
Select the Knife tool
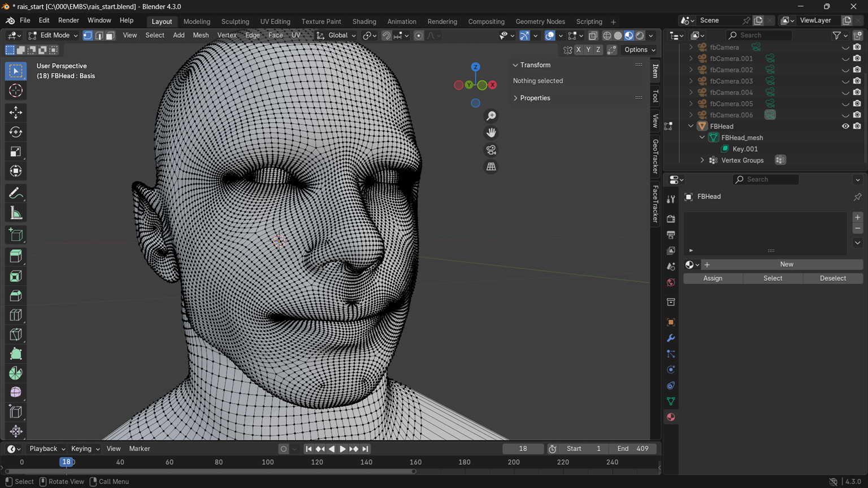(x=16, y=334)
